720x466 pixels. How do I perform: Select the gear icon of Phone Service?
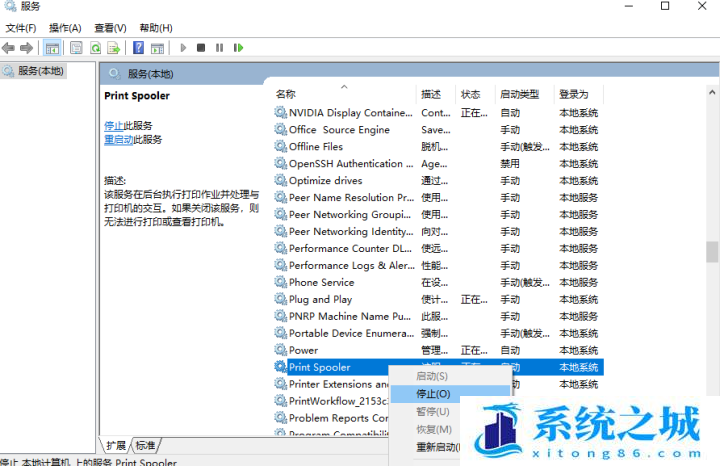pos(281,282)
